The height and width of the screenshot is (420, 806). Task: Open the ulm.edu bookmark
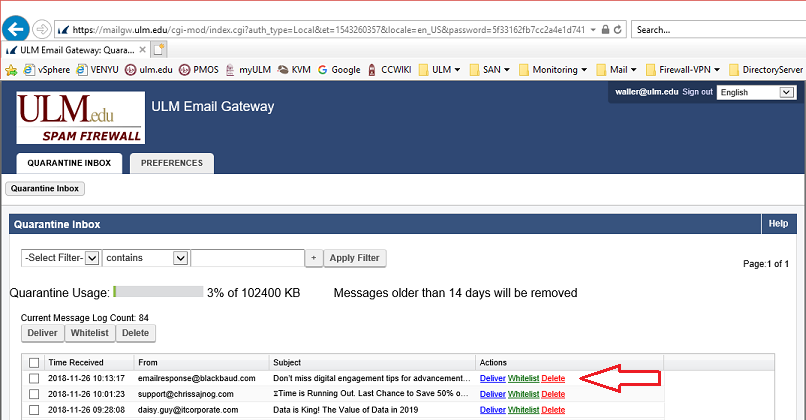(149, 69)
